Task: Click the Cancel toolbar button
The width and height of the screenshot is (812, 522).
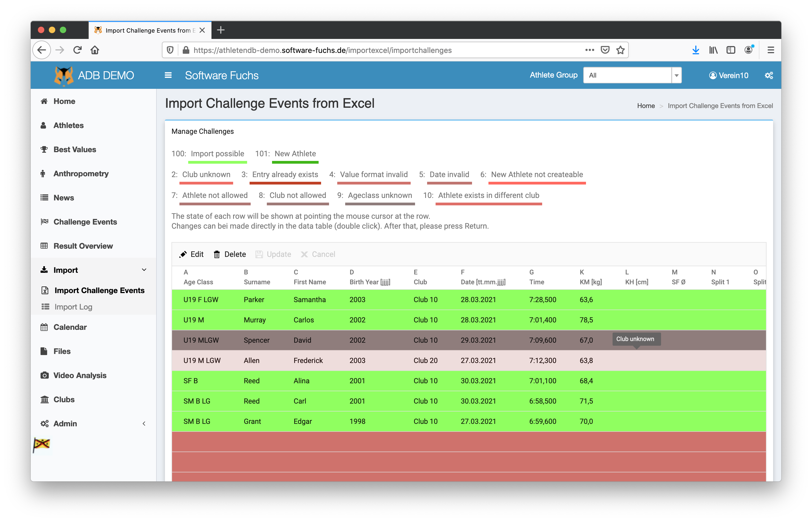Action: tap(318, 254)
